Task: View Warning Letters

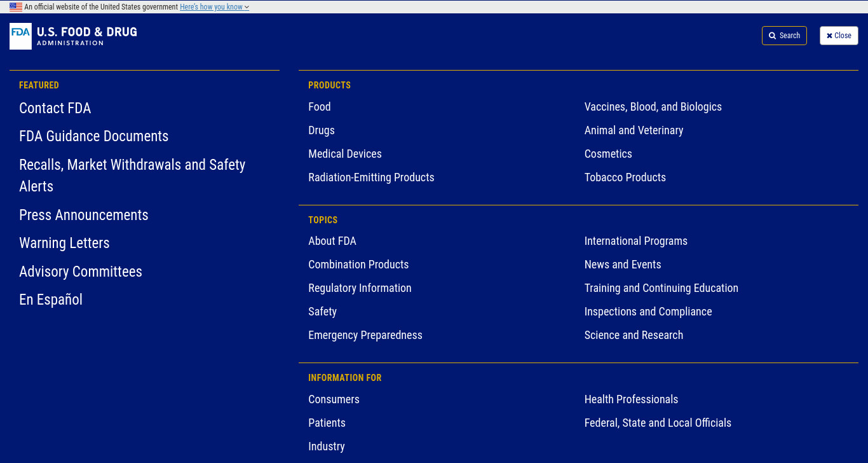Action: point(64,243)
